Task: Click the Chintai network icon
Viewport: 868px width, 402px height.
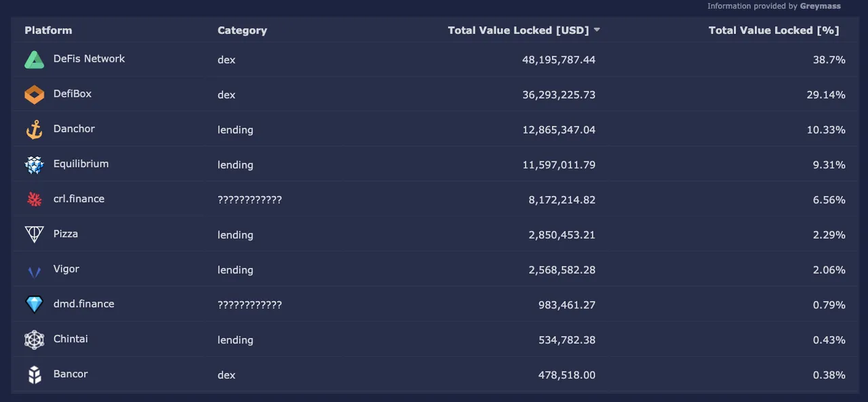Action: pos(35,340)
